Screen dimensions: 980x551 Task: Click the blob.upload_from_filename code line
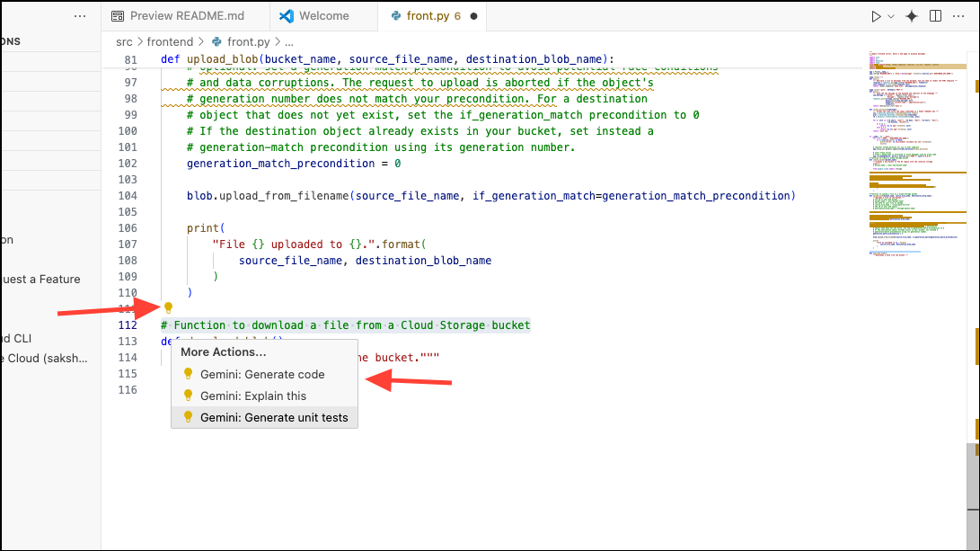click(491, 196)
